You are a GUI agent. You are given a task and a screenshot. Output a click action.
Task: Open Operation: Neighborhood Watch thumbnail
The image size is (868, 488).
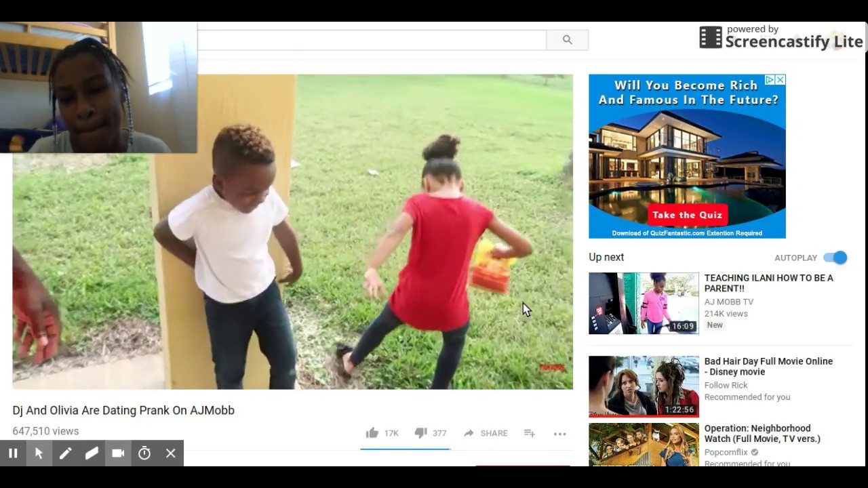[644, 445]
